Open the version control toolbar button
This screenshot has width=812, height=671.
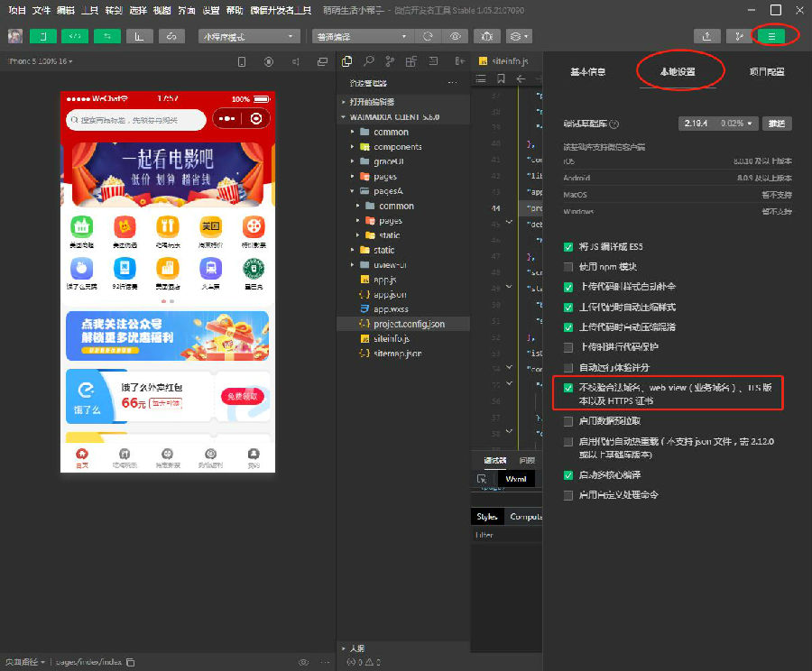[x=739, y=36]
